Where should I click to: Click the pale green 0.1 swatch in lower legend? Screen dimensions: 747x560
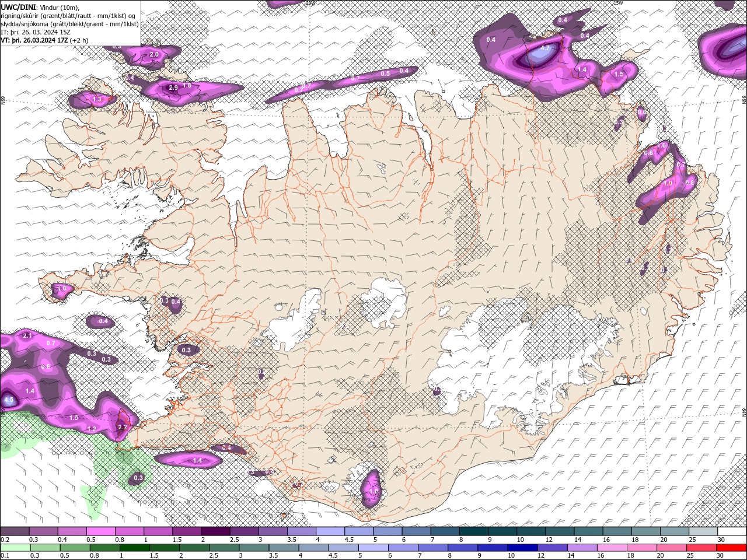coord(15,548)
